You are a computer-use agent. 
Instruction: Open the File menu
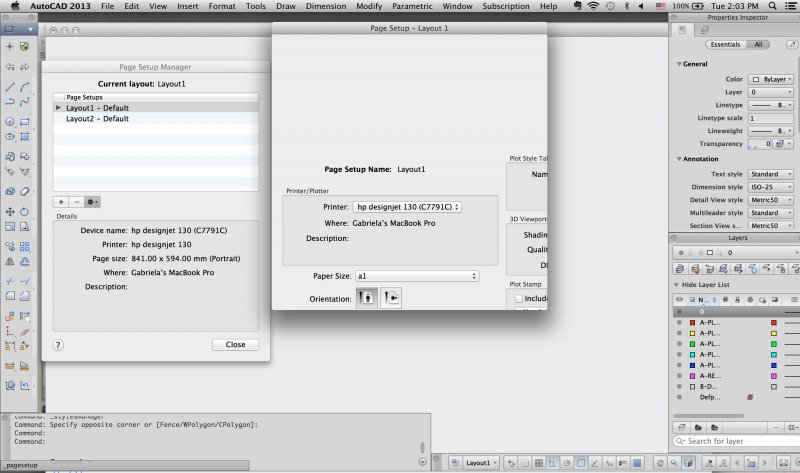pos(108,6)
